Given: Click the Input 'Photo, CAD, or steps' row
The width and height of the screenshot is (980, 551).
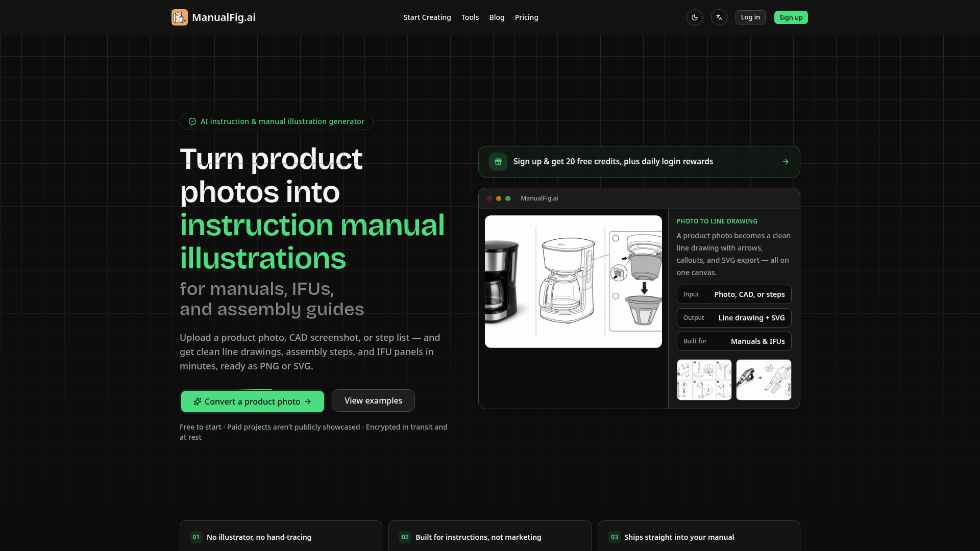Looking at the screenshot, I should [734, 294].
